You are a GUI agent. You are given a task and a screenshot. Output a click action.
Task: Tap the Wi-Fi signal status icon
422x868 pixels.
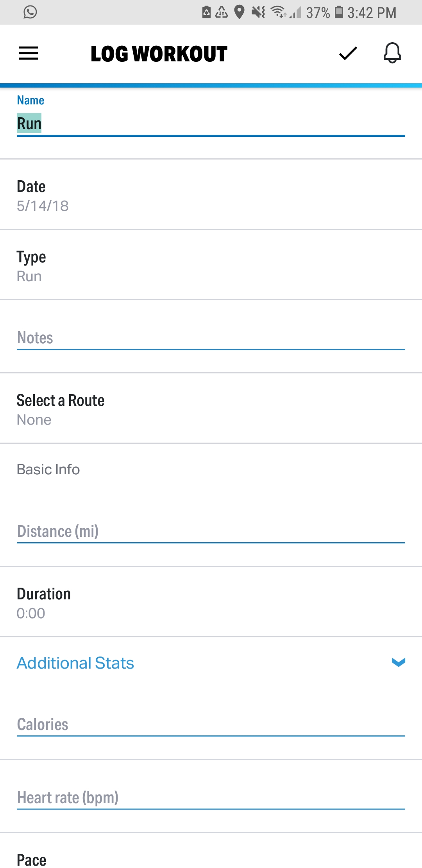(278, 12)
